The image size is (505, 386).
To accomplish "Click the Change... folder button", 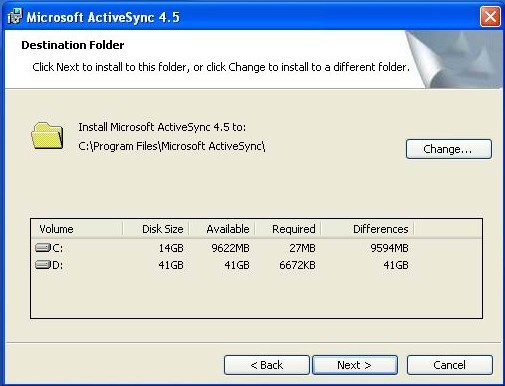I will [449, 149].
